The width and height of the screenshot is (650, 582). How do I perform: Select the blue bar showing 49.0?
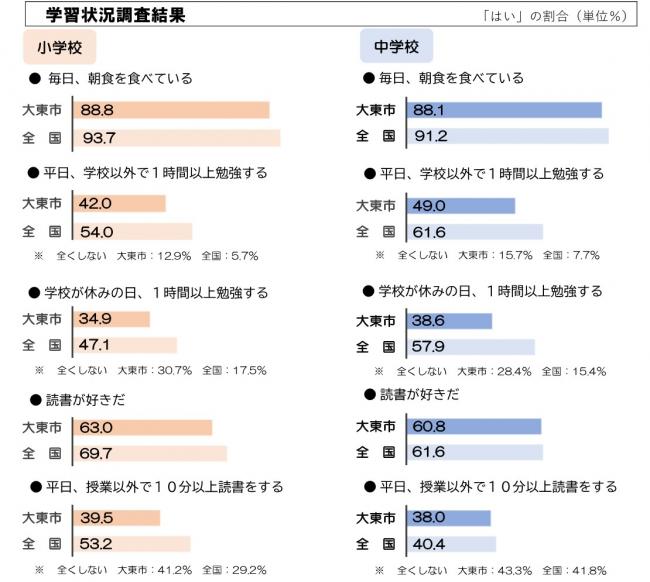click(461, 206)
